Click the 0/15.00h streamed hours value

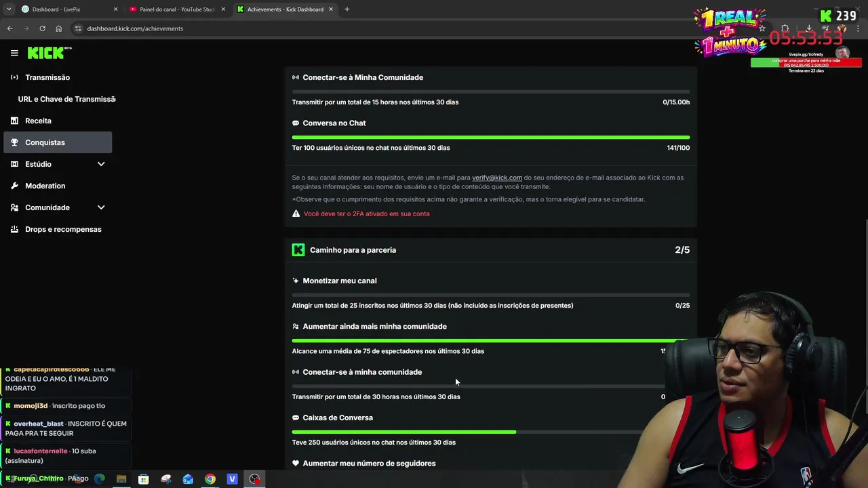(676, 102)
